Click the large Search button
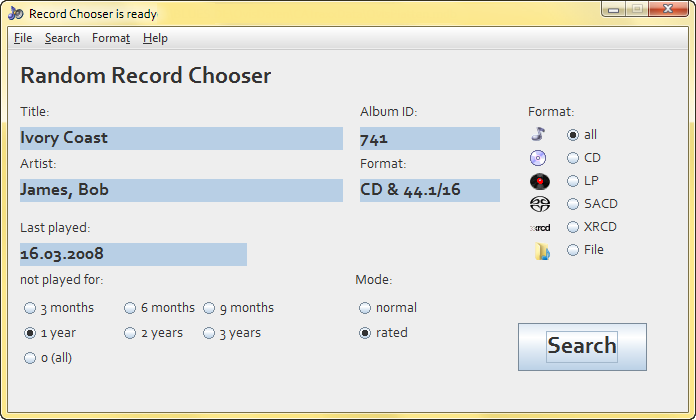 [x=582, y=347]
